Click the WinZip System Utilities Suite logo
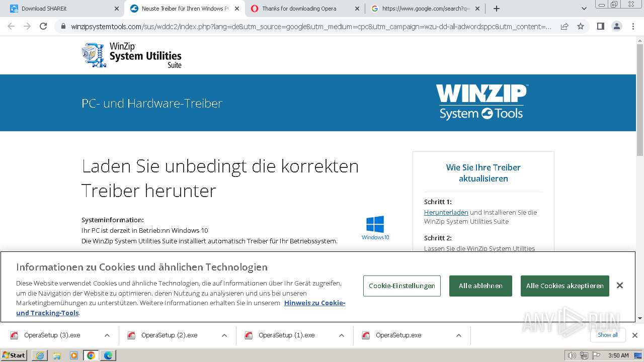Viewport: 644px width, 362px height. pos(131,55)
